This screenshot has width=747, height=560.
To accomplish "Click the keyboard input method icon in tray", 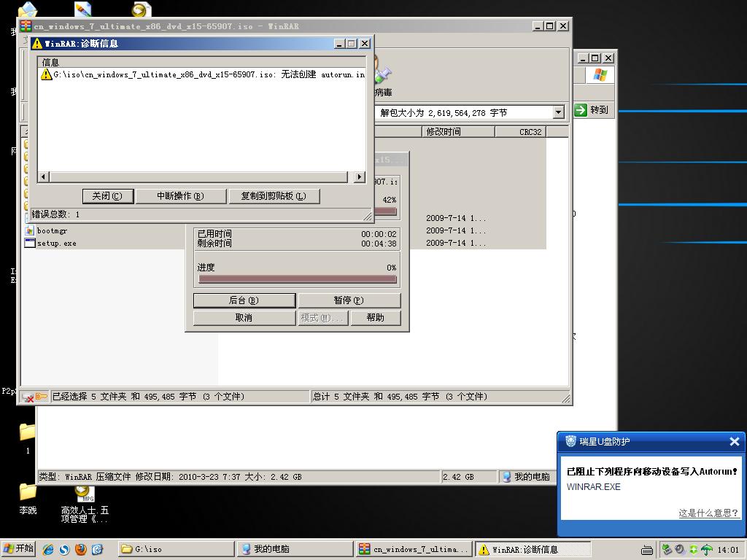I will click(x=646, y=551).
